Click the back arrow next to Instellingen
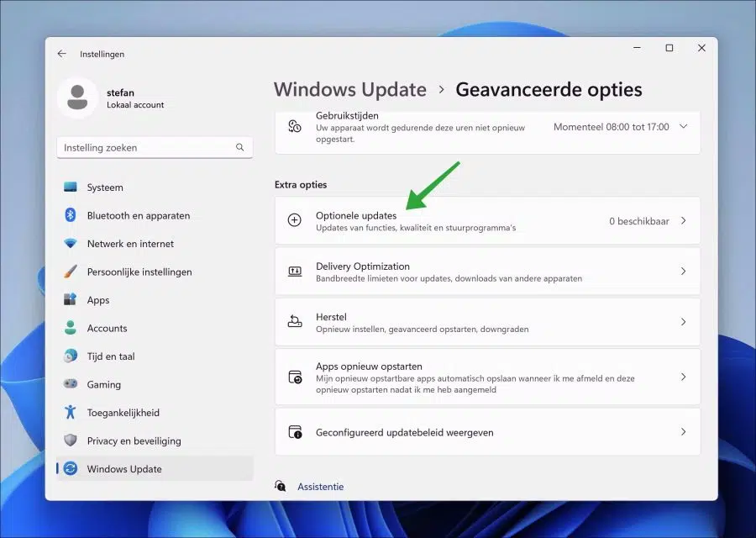Image resolution: width=756 pixels, height=538 pixels. coord(61,54)
